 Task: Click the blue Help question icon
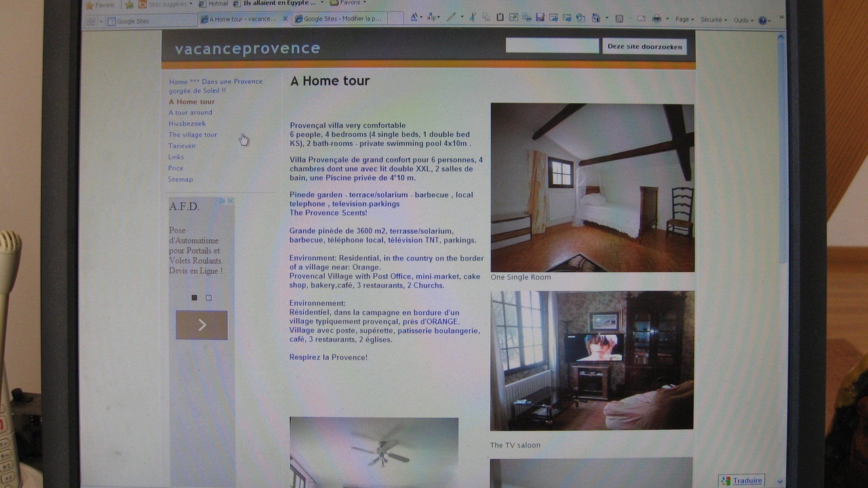tap(762, 20)
